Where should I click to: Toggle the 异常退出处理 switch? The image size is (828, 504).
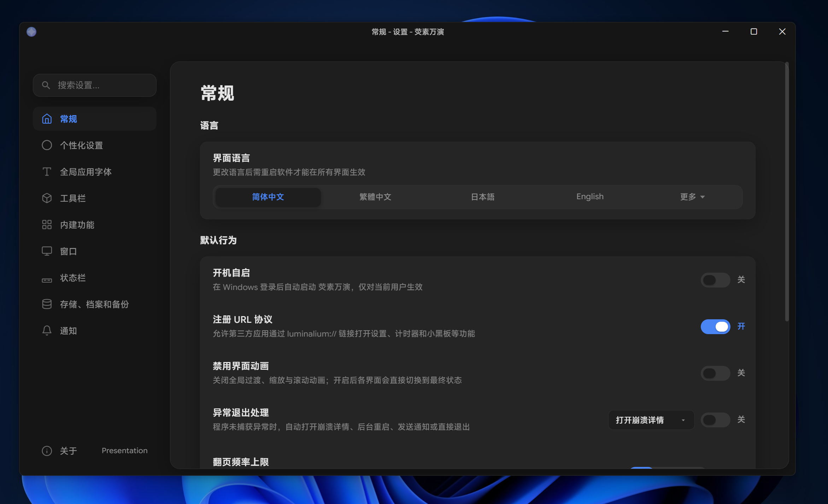pyautogui.click(x=715, y=420)
